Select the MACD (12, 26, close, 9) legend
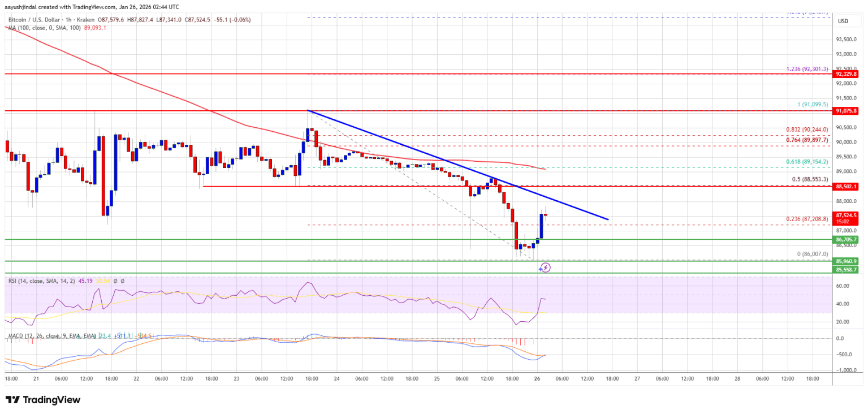868x414 pixels. 51,336
